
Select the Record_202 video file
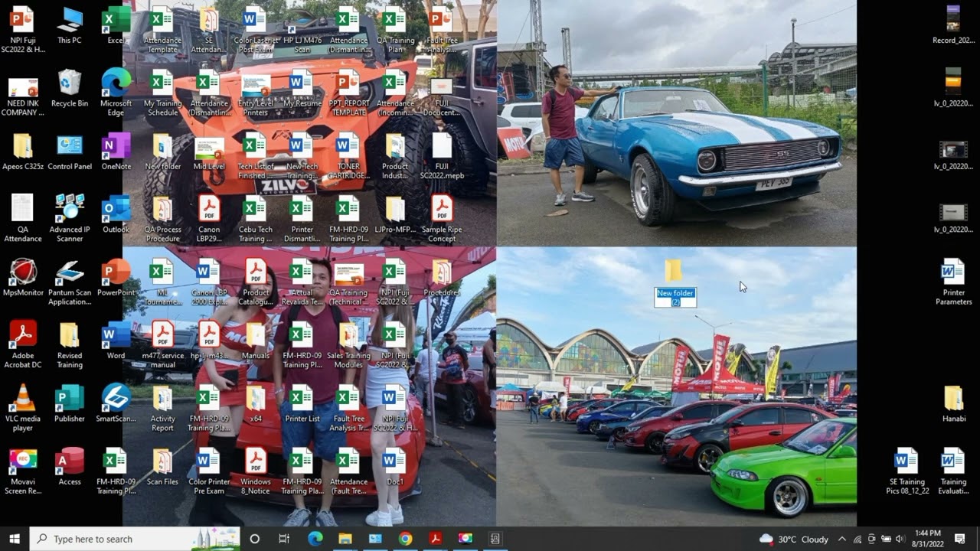click(953, 25)
